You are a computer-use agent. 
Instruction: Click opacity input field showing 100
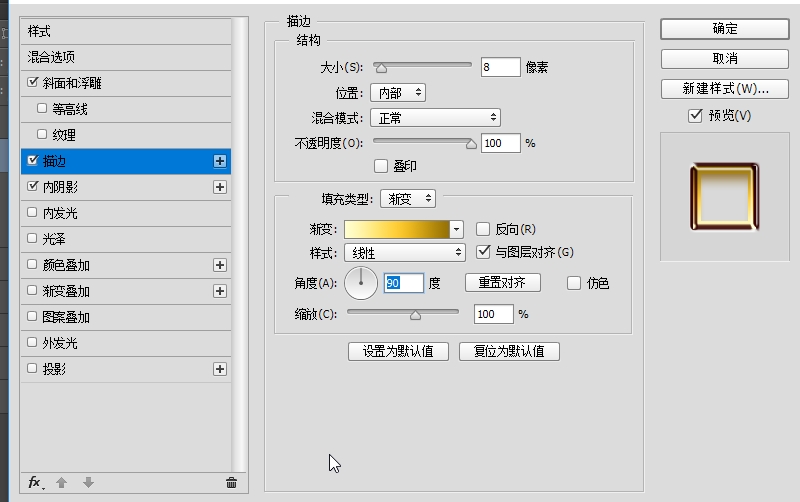click(x=501, y=143)
